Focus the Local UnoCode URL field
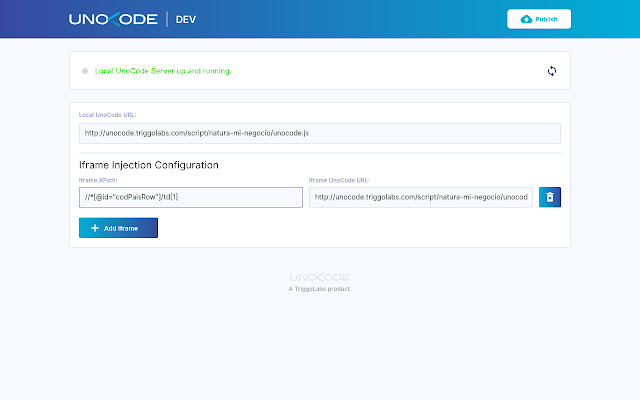This screenshot has height=400, width=640. 320,133
